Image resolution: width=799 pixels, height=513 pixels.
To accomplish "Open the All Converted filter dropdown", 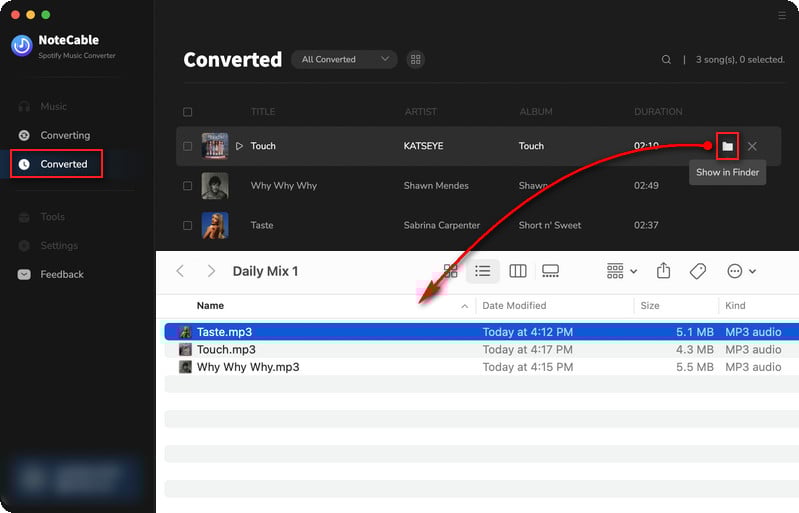I will (x=344, y=59).
